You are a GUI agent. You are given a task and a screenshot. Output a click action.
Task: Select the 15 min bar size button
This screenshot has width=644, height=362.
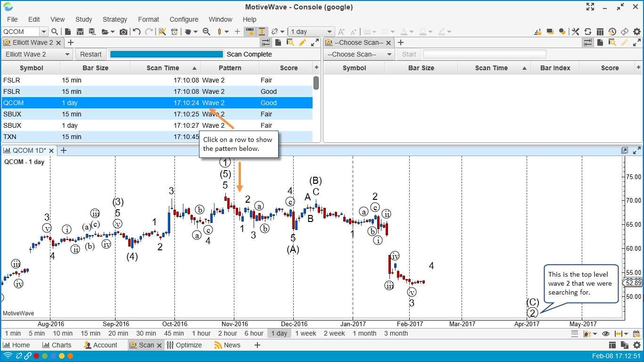(x=91, y=333)
